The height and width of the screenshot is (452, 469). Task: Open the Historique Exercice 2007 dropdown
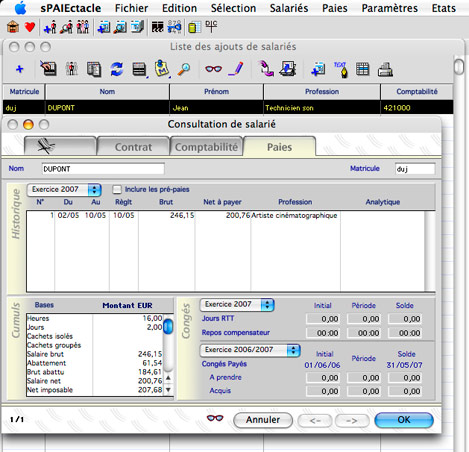64,190
